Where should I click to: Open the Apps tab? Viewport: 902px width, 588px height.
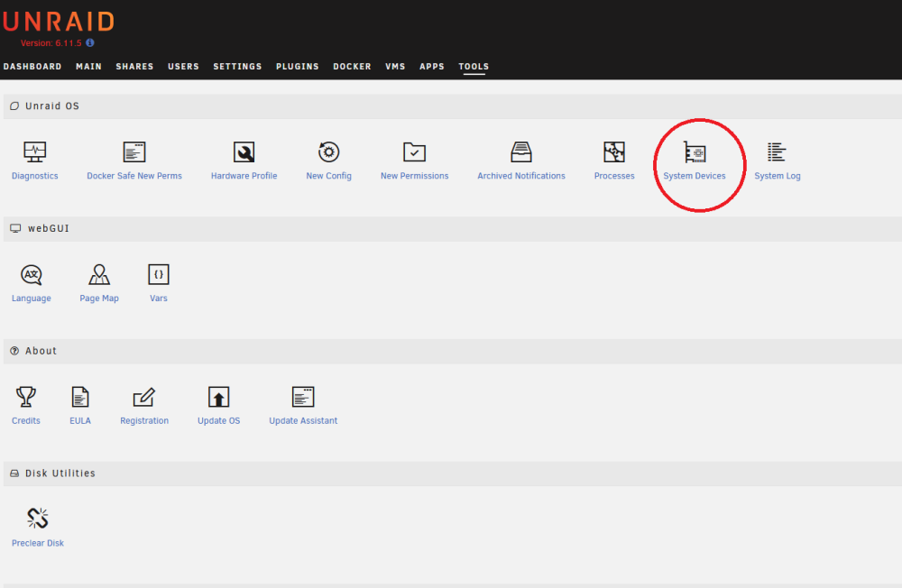pyautogui.click(x=432, y=67)
